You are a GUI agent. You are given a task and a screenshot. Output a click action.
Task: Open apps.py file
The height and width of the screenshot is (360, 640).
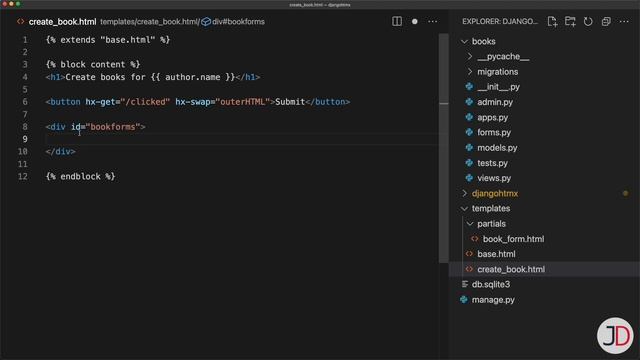point(493,117)
